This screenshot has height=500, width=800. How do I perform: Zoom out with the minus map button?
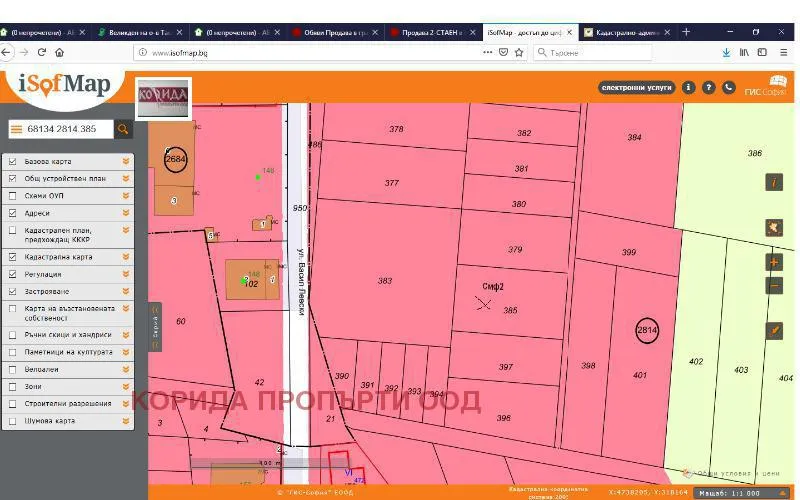(774, 286)
